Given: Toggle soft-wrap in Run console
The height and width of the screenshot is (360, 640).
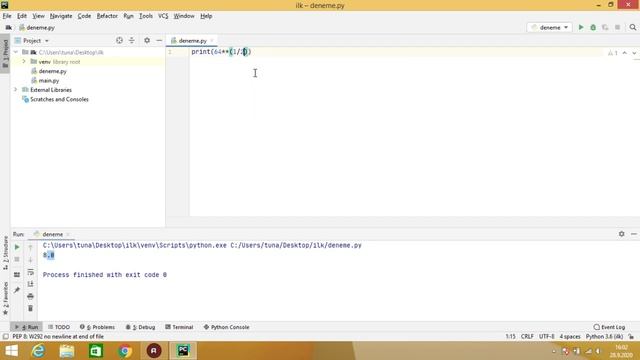Looking at the screenshot, I should click(x=30, y=272).
